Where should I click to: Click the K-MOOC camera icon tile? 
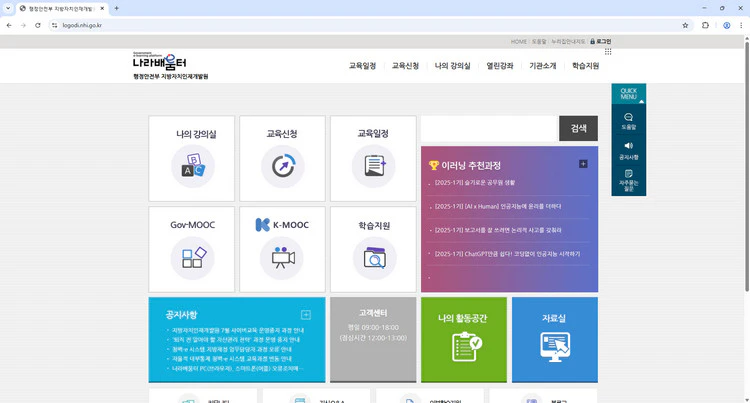pos(282,257)
